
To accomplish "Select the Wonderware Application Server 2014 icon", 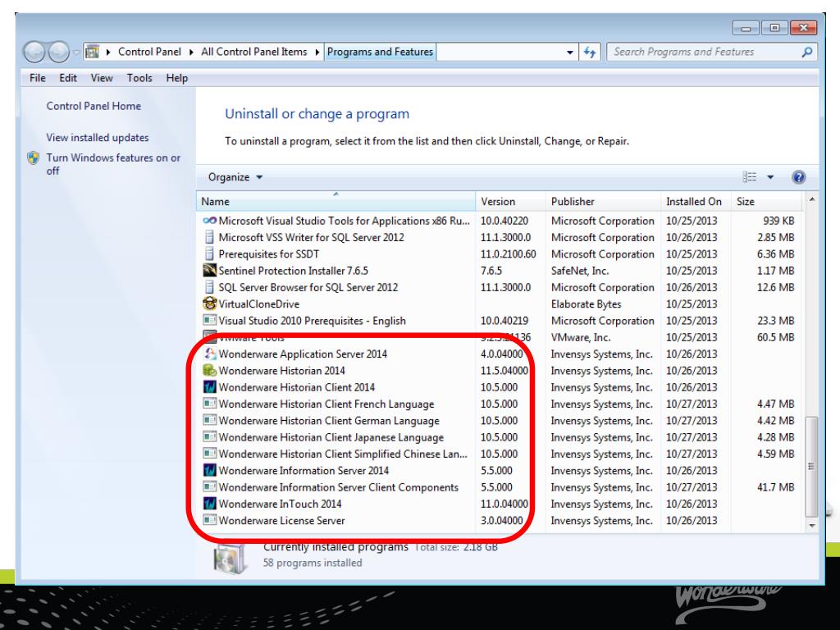I will click(x=209, y=354).
